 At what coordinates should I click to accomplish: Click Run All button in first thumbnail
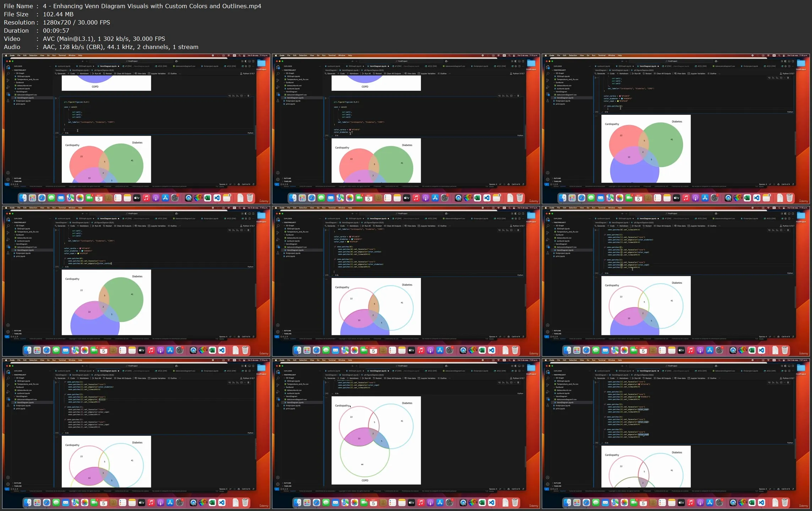point(97,74)
